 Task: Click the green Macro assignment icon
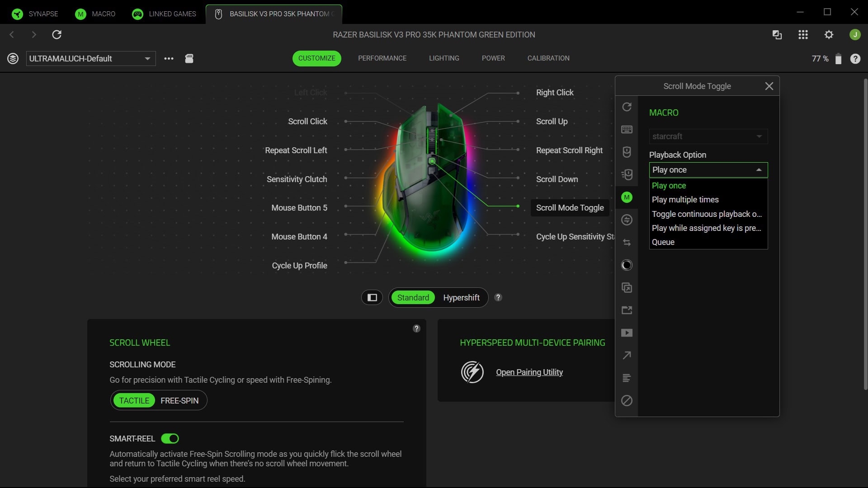tap(627, 197)
